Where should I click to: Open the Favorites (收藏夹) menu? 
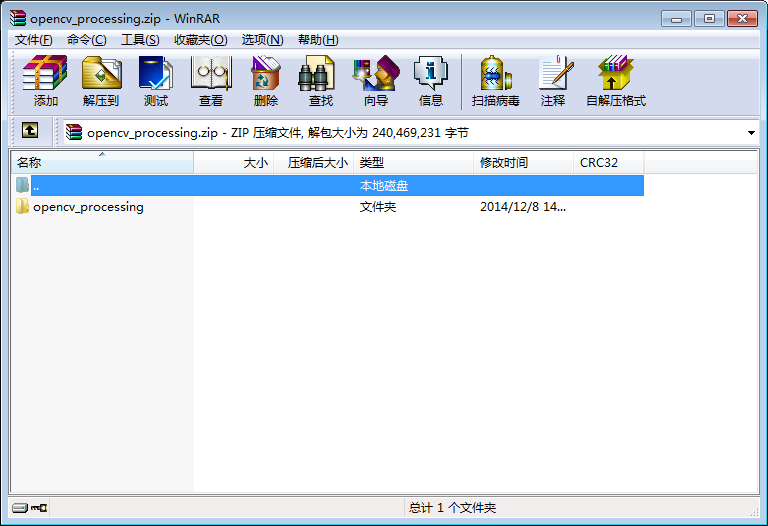[x=201, y=40]
